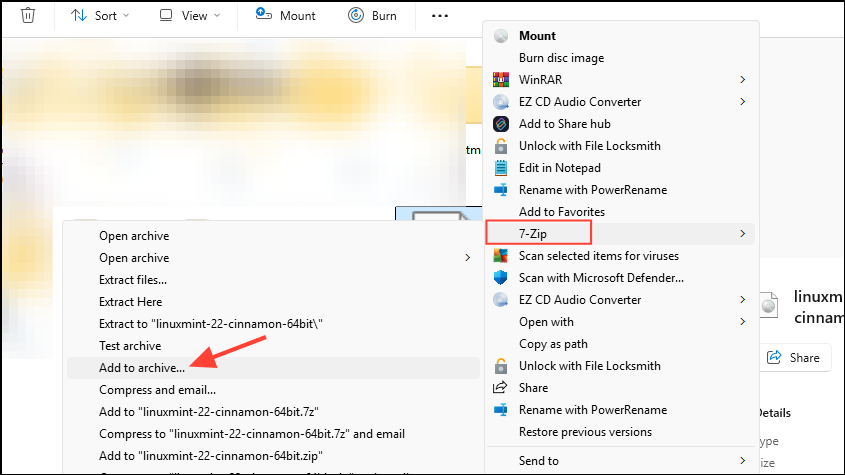845x475 pixels.
Task: Choose Extract files...
Action: tap(133, 280)
